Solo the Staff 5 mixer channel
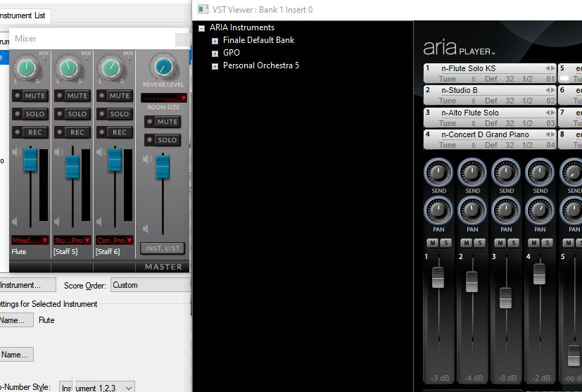Viewport: 582px width, 392px height. point(72,114)
